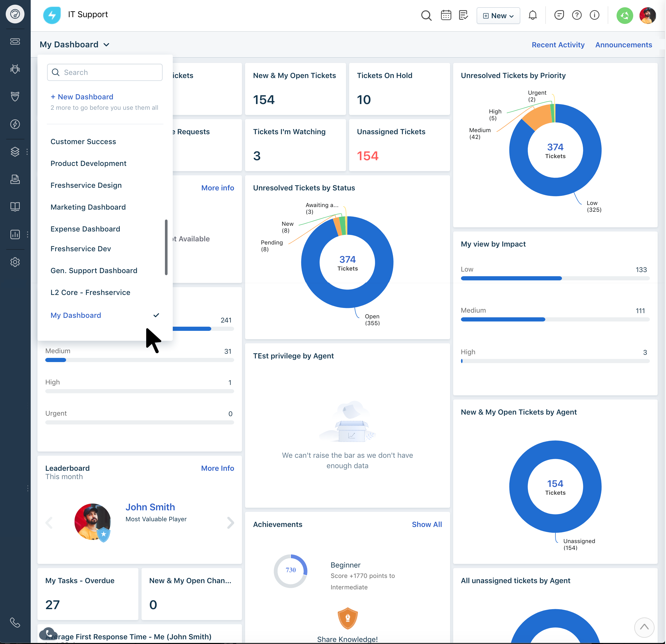Open the notifications bell icon
Screen dimensions: 666x644
click(x=533, y=15)
